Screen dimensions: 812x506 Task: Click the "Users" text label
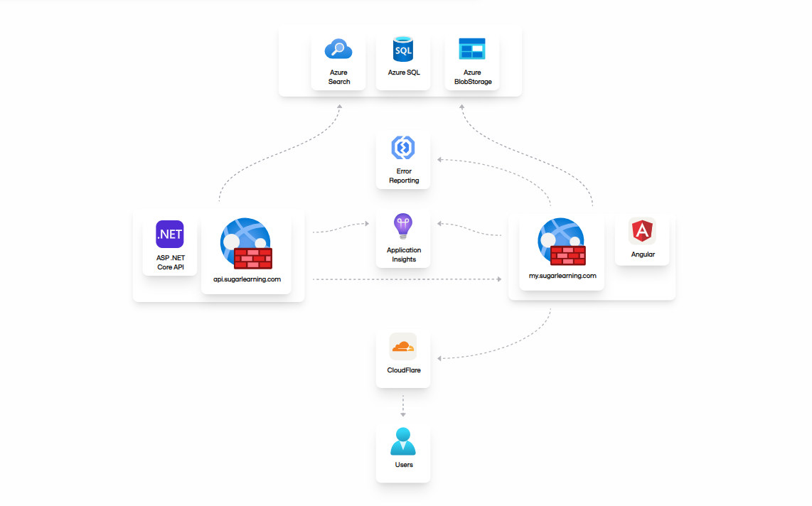[404, 465]
